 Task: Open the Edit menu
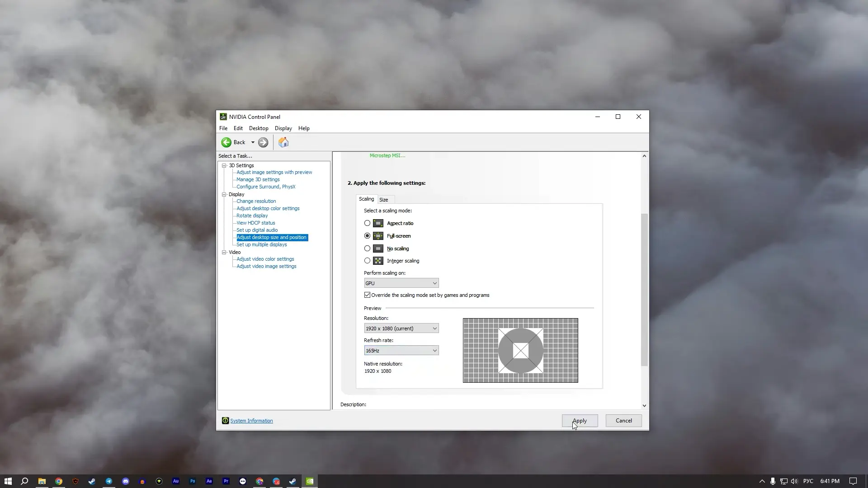(238, 128)
